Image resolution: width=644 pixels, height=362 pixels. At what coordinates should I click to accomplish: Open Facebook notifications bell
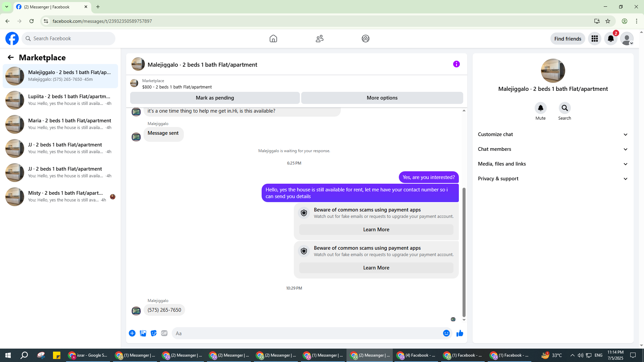pos(610,39)
